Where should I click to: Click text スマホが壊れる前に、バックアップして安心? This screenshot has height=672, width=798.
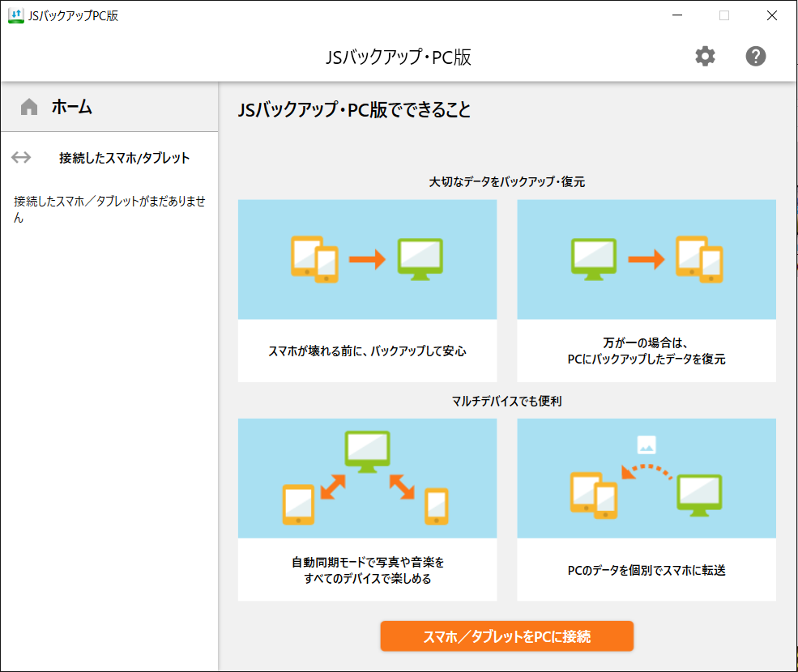click(368, 351)
